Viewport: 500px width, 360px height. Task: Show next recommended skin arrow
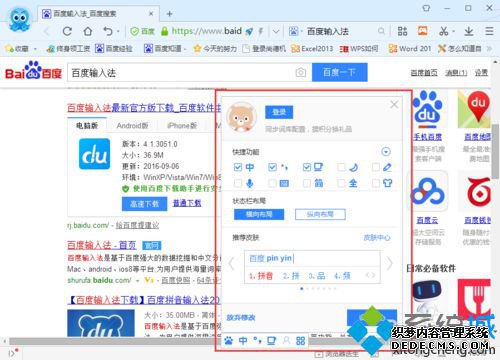(x=389, y=264)
